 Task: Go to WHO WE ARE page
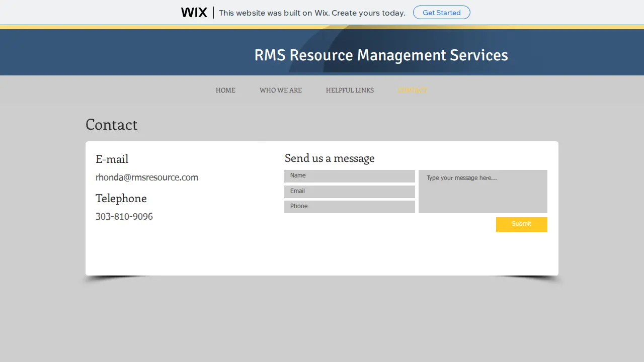(x=281, y=90)
